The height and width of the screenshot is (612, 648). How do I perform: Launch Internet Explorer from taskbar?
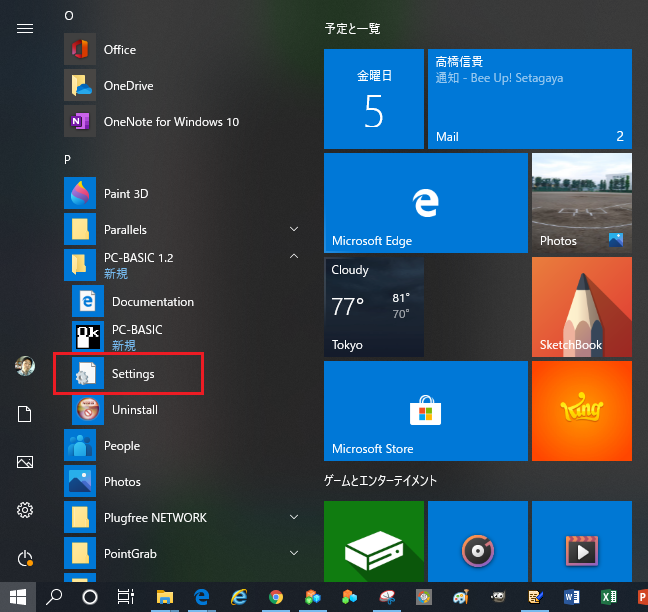click(239, 597)
